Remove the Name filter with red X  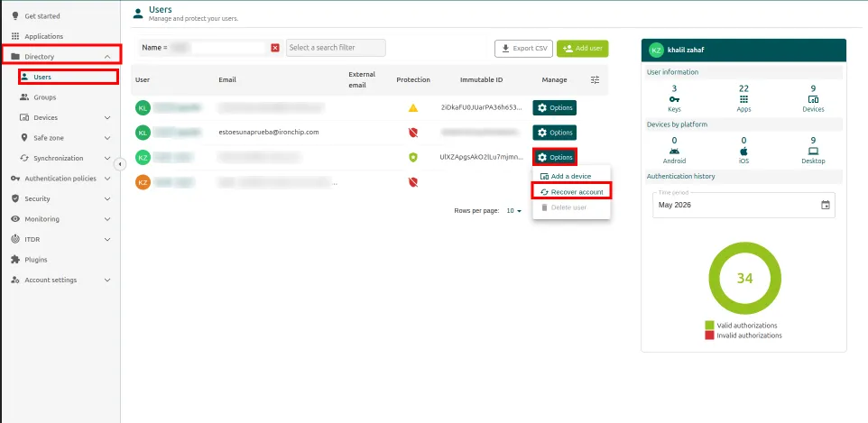pos(275,48)
